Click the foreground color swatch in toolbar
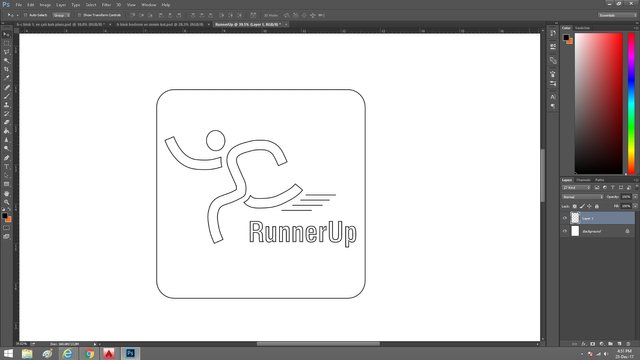Image resolution: width=640 pixels, height=360 pixels. tap(4, 216)
